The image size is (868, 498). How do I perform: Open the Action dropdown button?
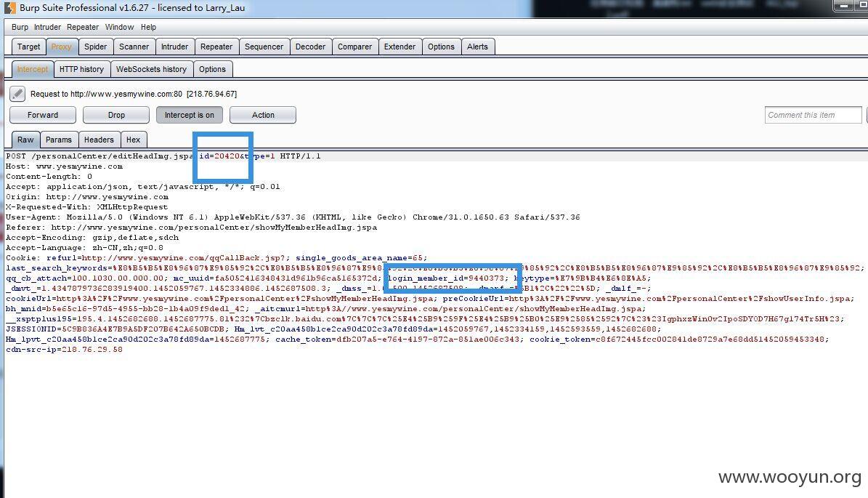click(x=263, y=115)
